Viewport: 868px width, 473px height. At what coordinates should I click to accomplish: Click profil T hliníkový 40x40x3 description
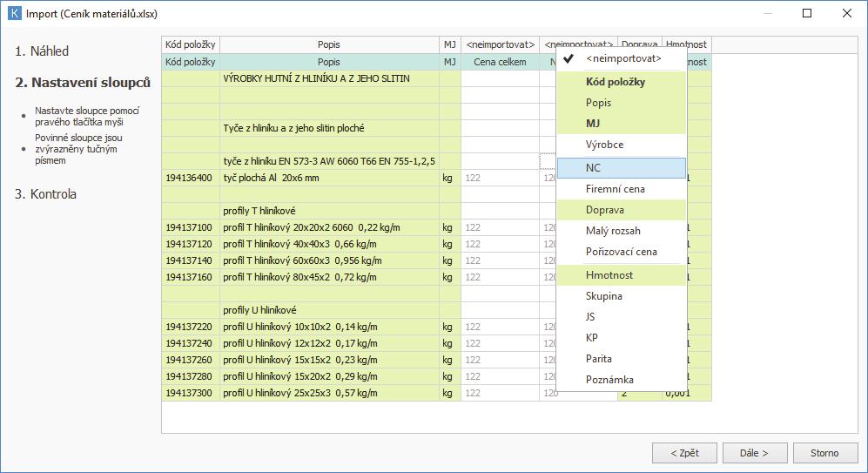click(x=329, y=244)
